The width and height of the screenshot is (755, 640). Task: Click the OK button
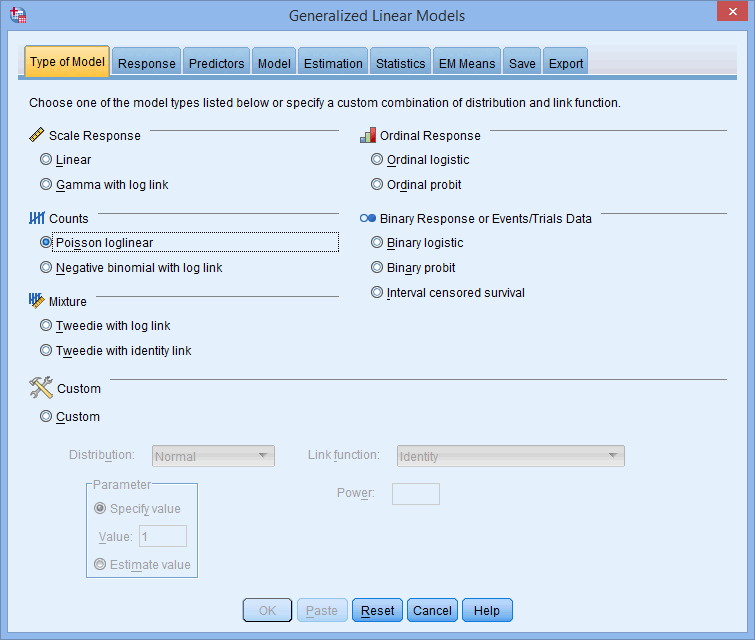[x=267, y=610]
